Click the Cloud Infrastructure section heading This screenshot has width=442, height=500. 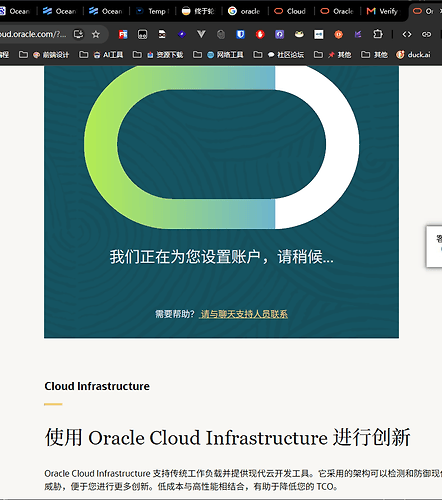(x=97, y=386)
